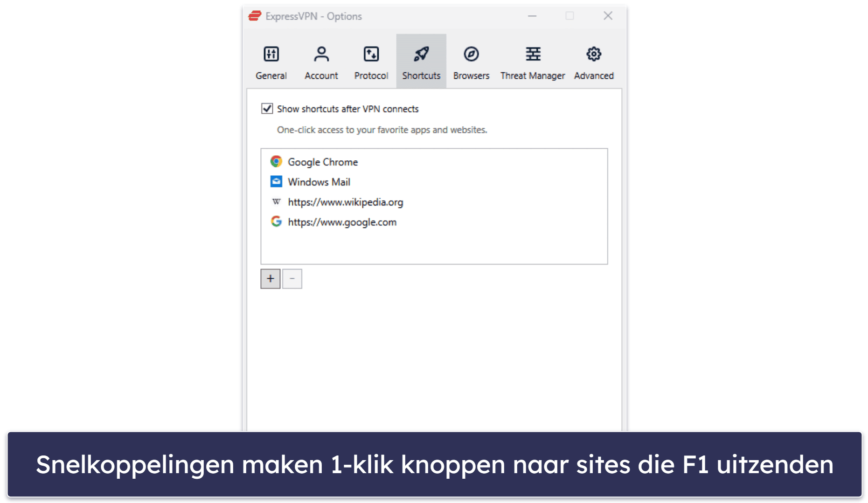Click the Wikipedia W icon

click(276, 201)
